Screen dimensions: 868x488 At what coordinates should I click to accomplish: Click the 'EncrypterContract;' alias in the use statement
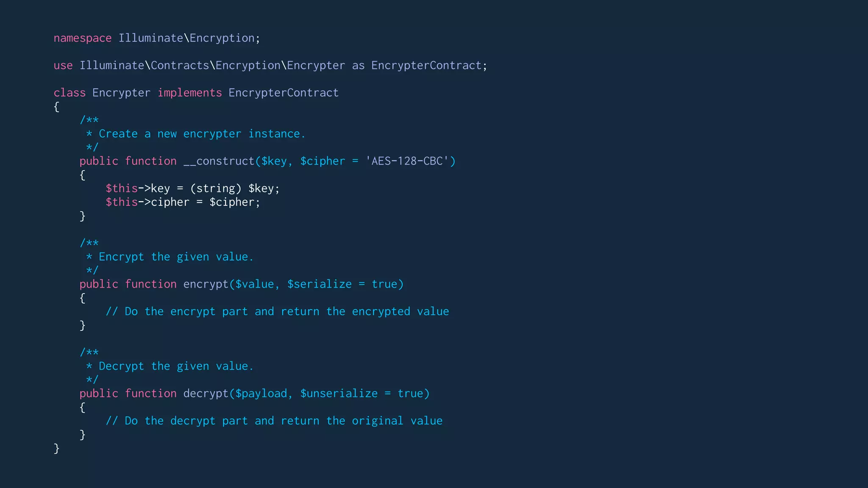tap(429, 66)
